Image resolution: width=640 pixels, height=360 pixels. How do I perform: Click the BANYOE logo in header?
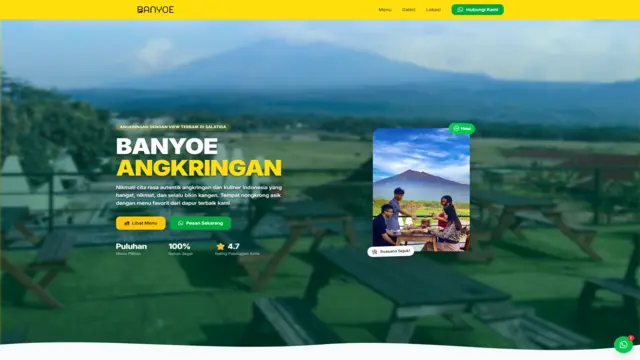click(156, 9)
